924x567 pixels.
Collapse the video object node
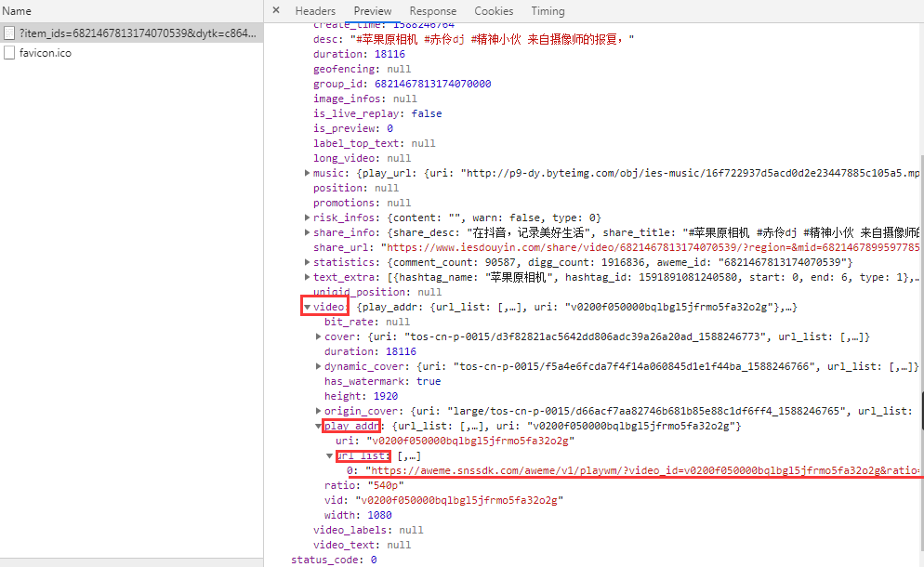(307, 307)
